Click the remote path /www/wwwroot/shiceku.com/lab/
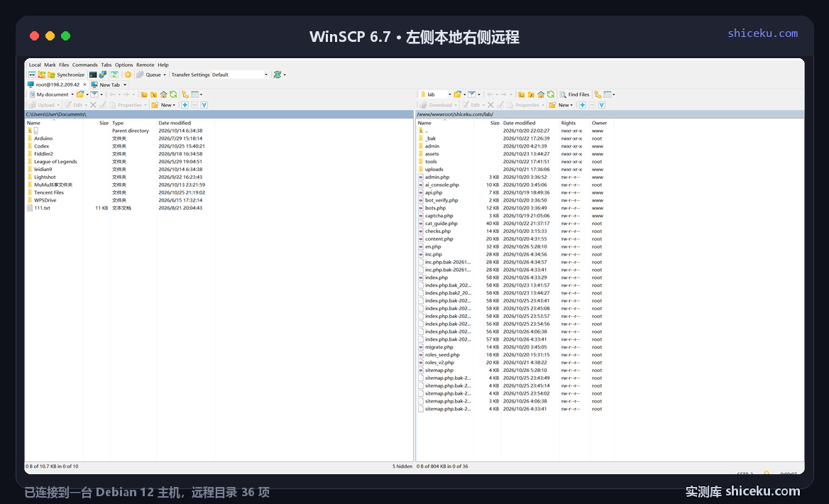The width and height of the screenshot is (829, 504). [455, 114]
